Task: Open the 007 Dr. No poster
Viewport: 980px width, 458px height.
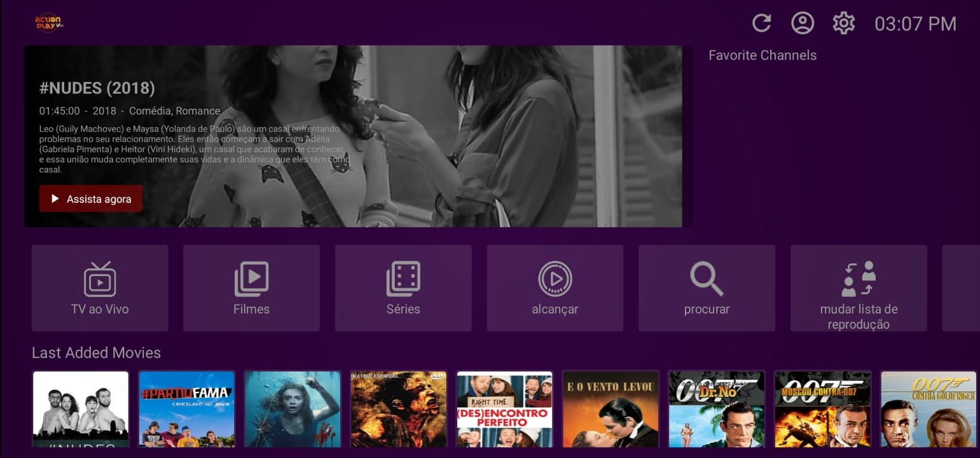Action: [716, 409]
